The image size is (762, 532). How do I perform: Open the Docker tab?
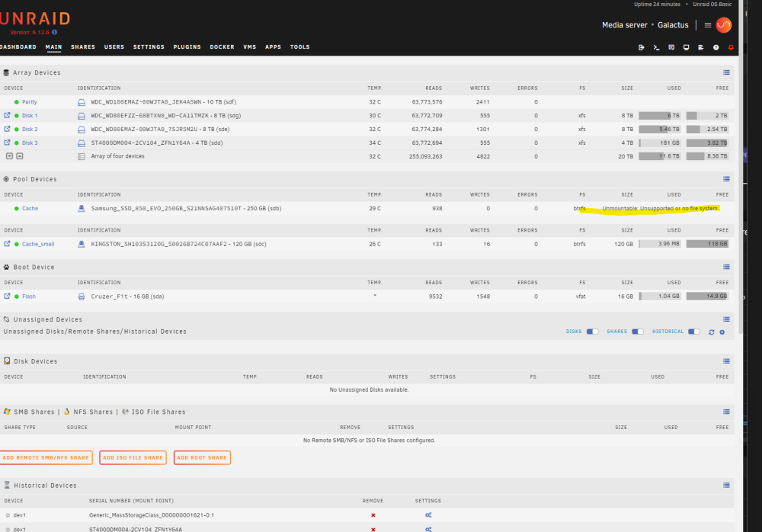tap(222, 47)
